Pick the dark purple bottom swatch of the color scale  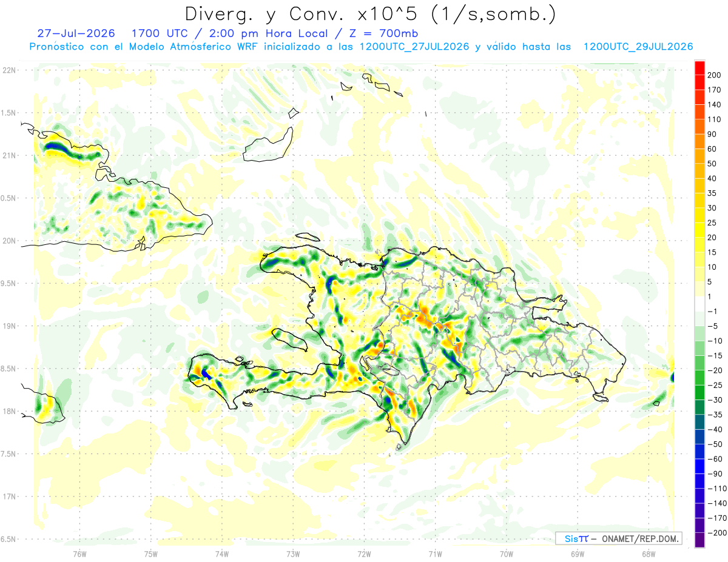[700, 540]
